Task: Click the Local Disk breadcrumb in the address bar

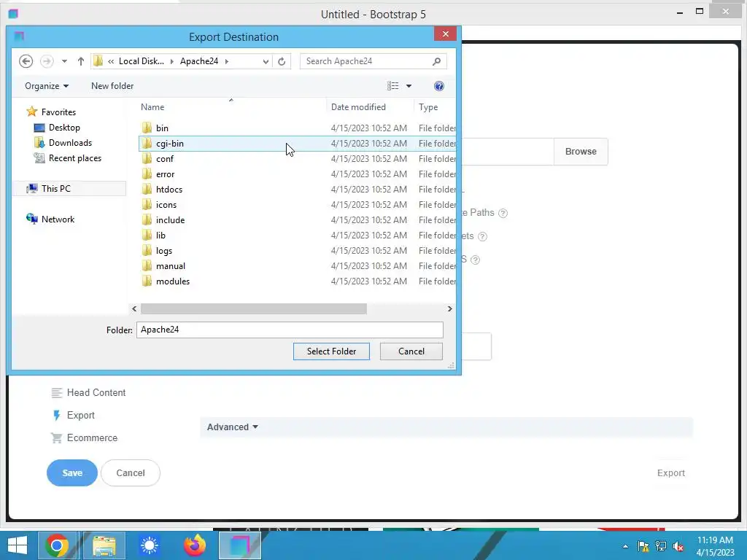Action: (x=141, y=61)
